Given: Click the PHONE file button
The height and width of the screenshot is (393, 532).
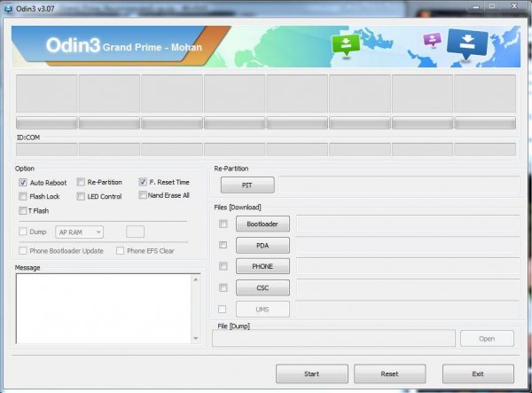Looking at the screenshot, I should tap(262, 266).
